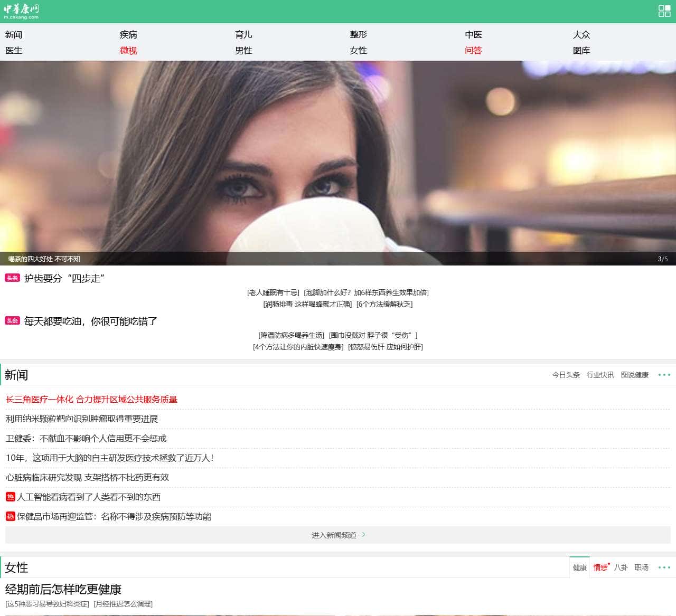Go to the 男性 channel

pos(243,50)
